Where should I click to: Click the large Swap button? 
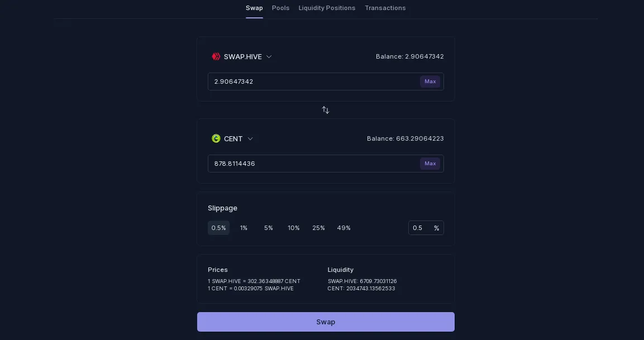pyautogui.click(x=326, y=322)
